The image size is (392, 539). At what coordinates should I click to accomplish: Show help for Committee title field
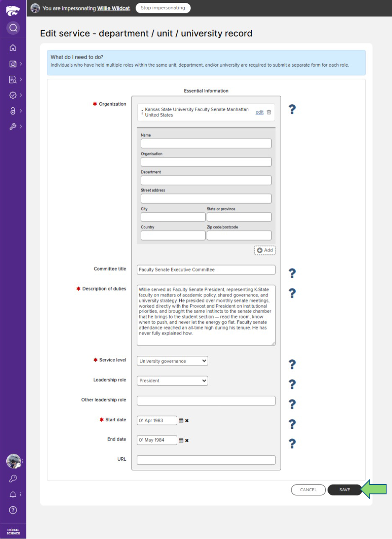click(x=293, y=273)
